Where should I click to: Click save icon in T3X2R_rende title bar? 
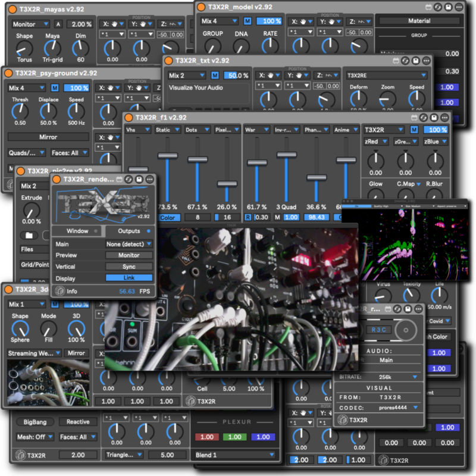click(139, 180)
